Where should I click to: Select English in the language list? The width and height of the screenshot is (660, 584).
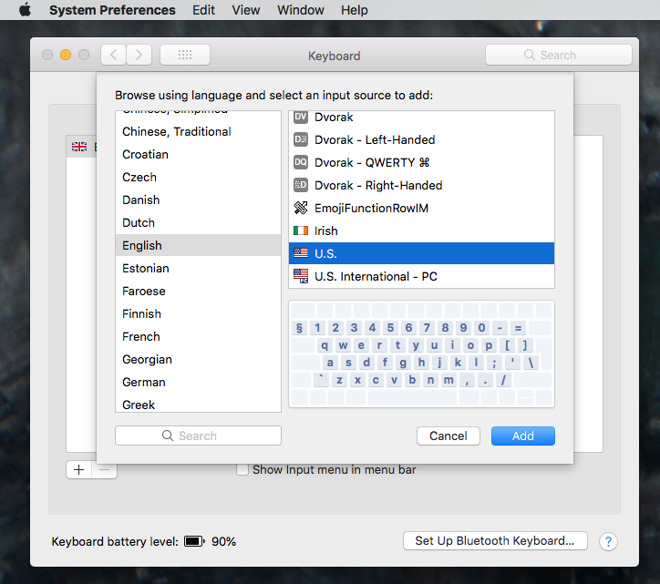click(x=198, y=245)
